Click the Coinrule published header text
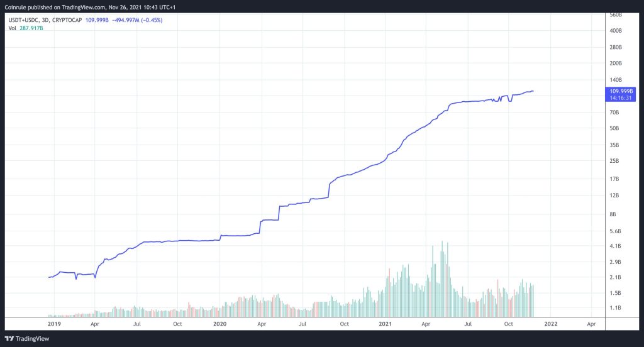Image resolution: width=644 pixels, height=347 pixels. [90, 8]
